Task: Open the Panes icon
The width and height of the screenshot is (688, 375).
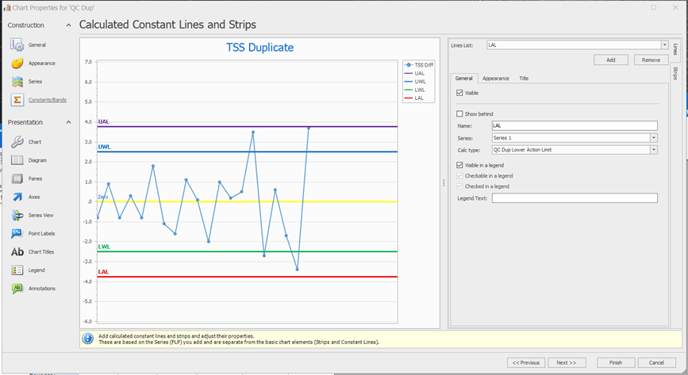Action: (x=17, y=179)
